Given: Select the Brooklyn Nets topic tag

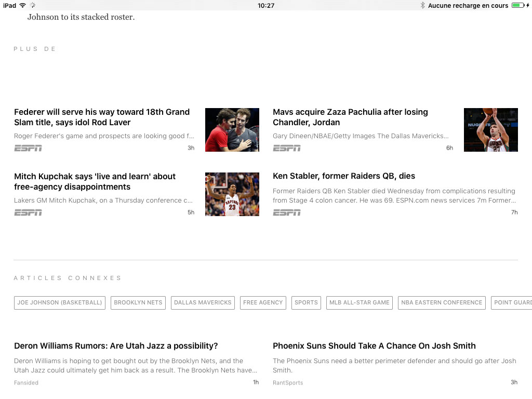Looking at the screenshot, I should click(138, 303).
